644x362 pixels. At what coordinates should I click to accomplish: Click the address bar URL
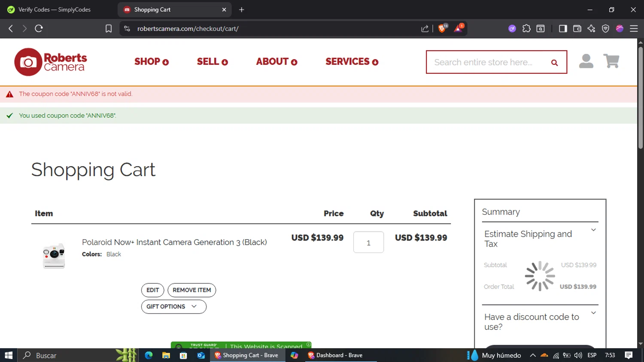pos(188,29)
